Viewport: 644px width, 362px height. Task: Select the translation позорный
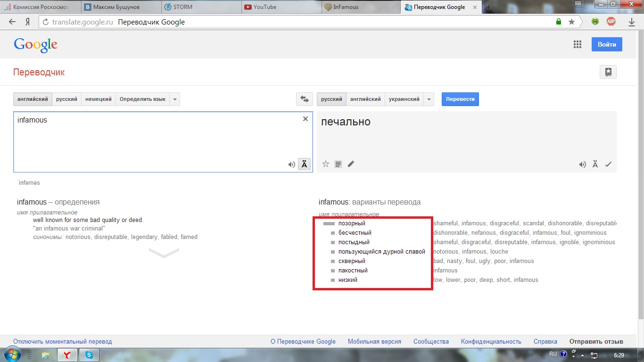(x=352, y=223)
